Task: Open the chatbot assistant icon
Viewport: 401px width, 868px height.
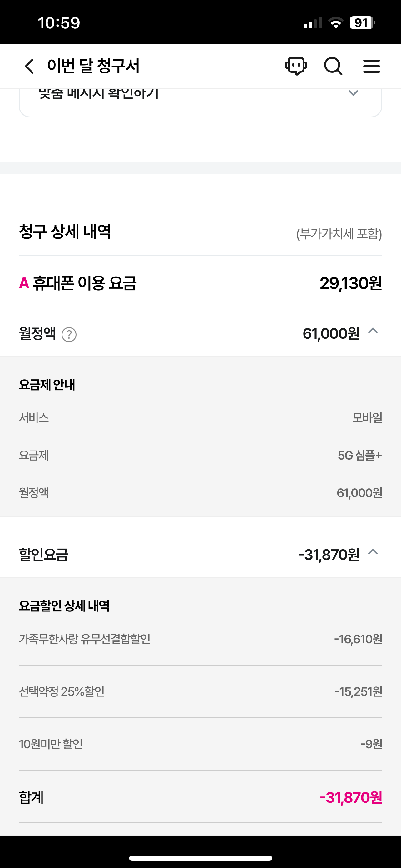Action: (296, 66)
